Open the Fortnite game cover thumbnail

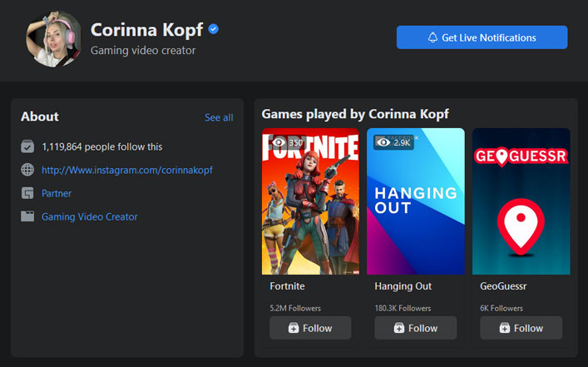click(310, 201)
